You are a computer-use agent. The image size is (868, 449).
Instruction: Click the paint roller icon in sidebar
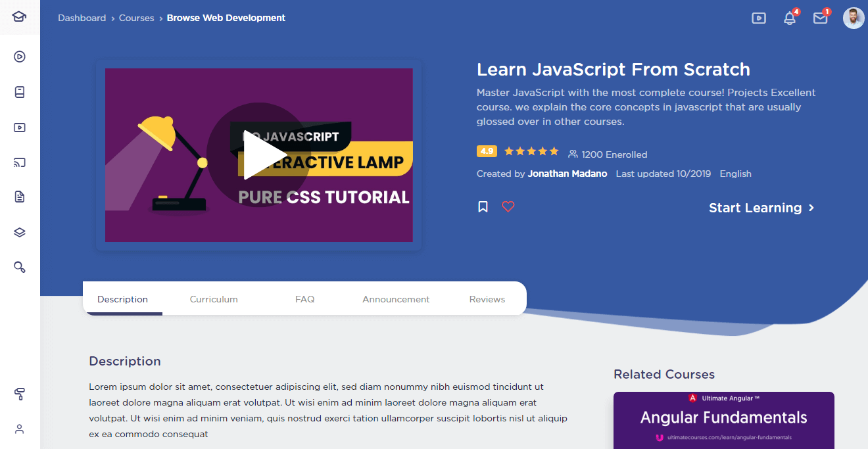(x=20, y=394)
